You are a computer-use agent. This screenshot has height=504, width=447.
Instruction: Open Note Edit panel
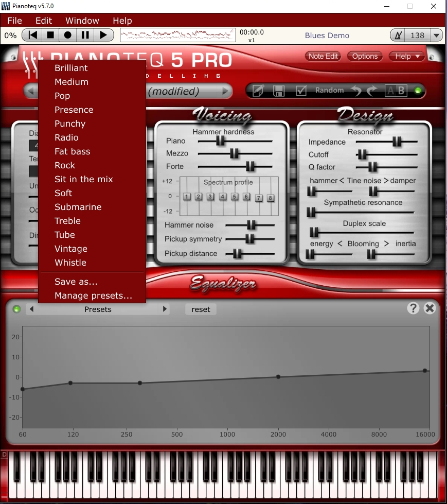click(x=323, y=56)
